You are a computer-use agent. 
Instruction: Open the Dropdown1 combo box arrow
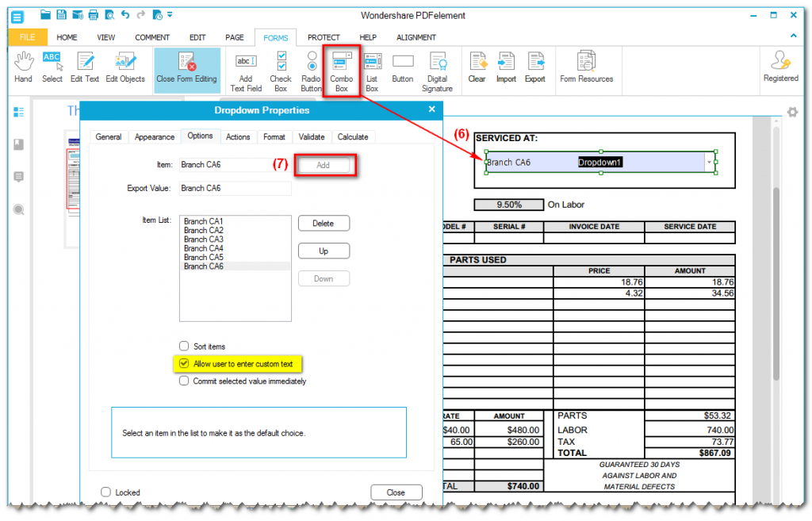pyautogui.click(x=709, y=161)
